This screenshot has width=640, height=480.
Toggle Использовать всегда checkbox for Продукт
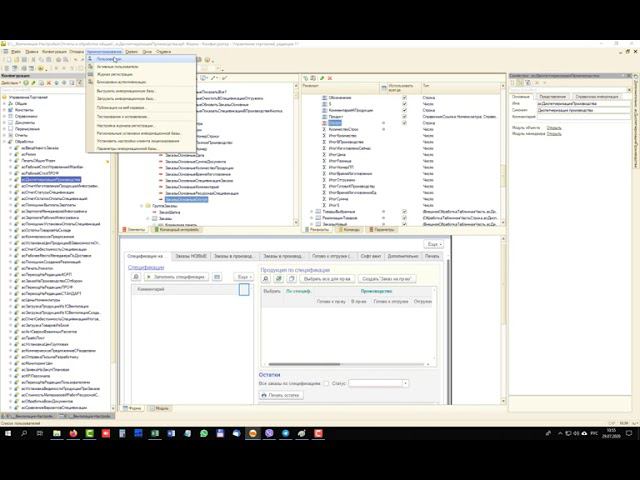click(x=404, y=116)
